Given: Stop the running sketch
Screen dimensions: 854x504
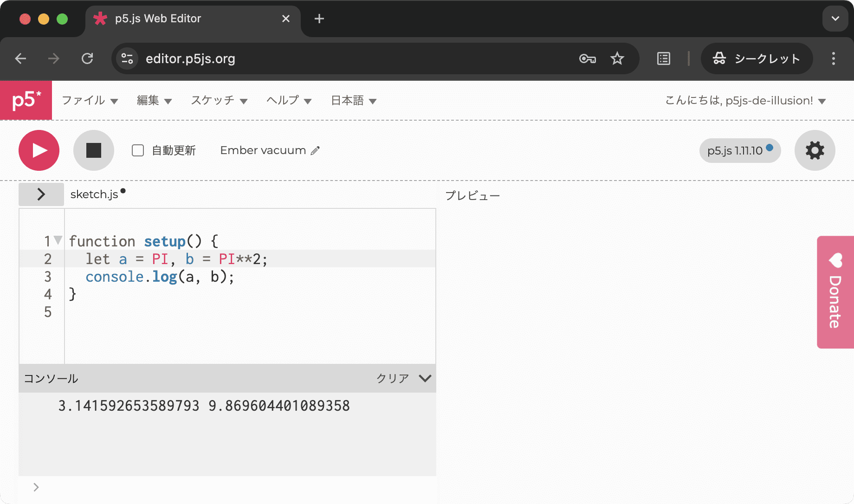Looking at the screenshot, I should 94,150.
